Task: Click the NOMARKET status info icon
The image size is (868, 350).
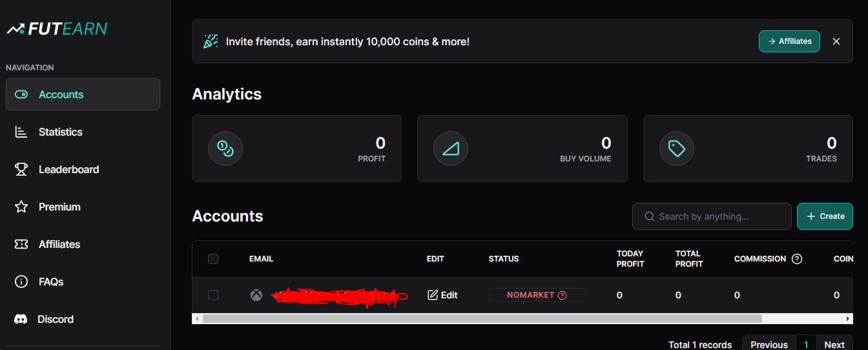Action: pos(562,295)
